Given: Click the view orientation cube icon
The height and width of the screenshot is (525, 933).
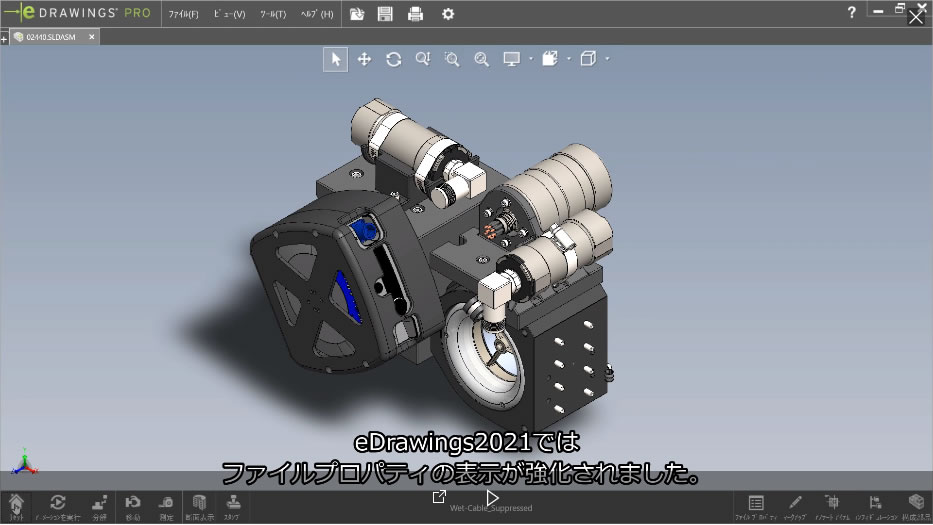Looking at the screenshot, I should (588, 58).
